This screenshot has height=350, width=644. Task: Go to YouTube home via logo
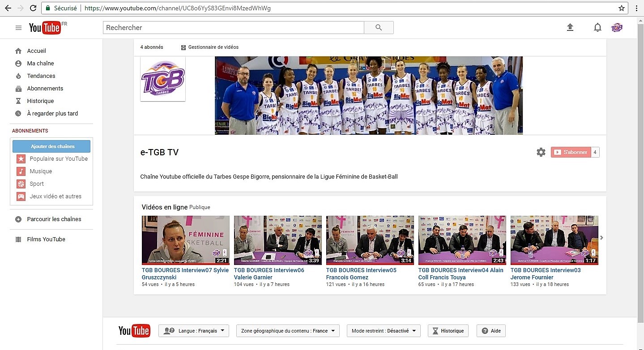(45, 28)
